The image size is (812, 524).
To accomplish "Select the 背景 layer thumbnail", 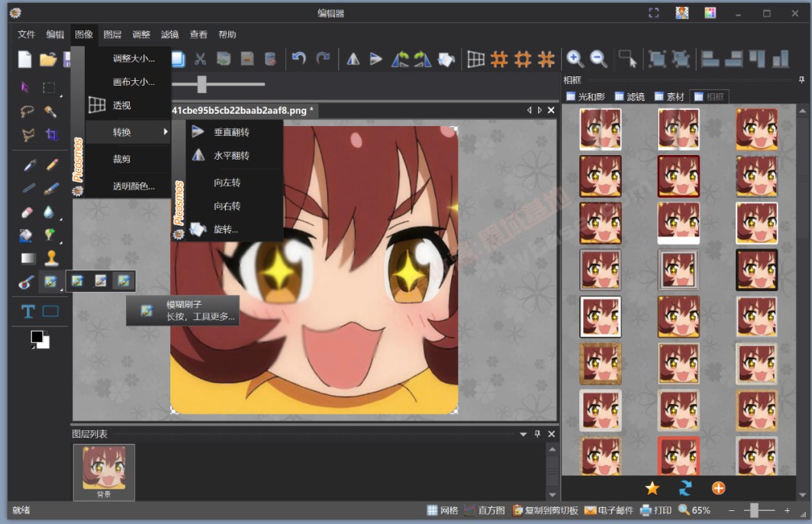I will pos(104,472).
